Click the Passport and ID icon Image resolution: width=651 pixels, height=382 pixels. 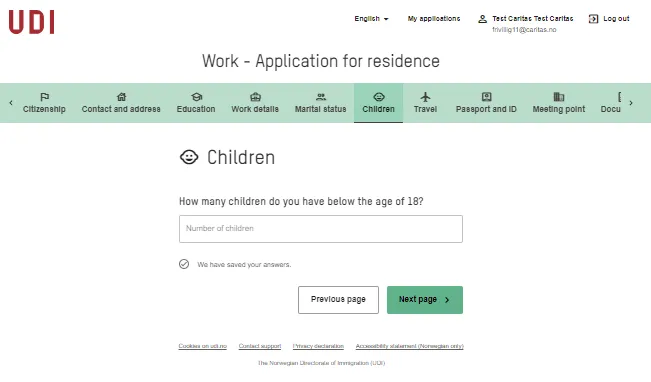pyautogui.click(x=486, y=97)
